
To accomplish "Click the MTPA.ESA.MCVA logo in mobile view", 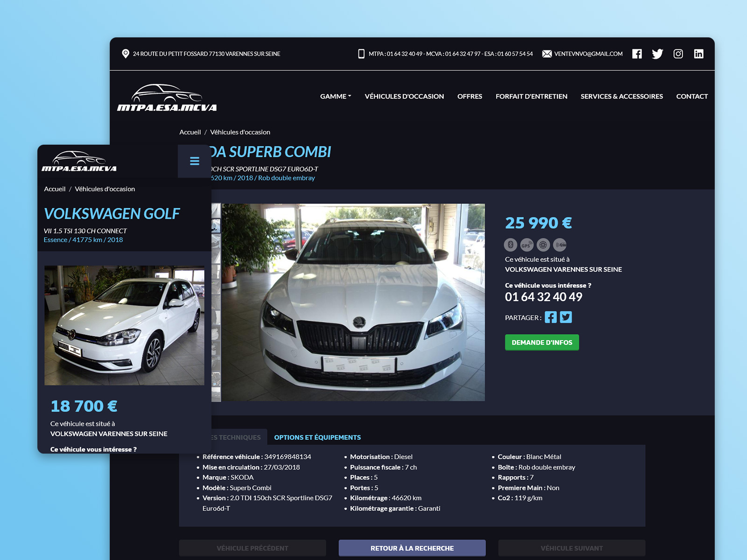I will (79, 161).
